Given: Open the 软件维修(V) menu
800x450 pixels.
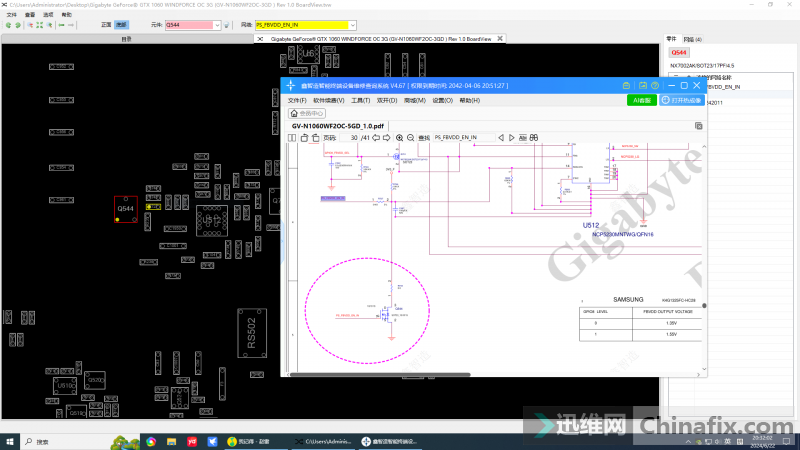Looking at the screenshot, I should click(x=329, y=100).
